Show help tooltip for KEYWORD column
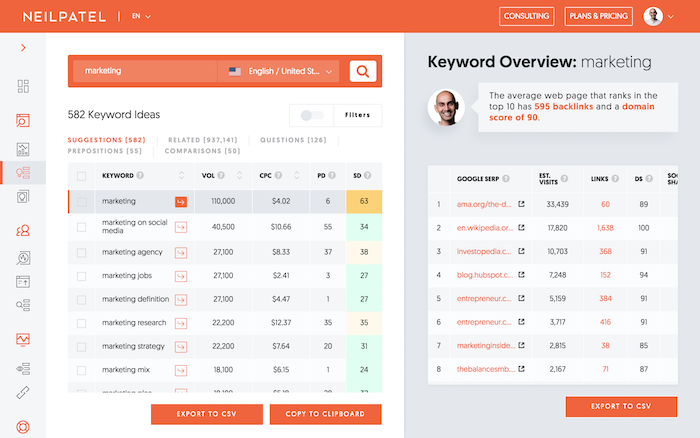This screenshot has width=700, height=438. click(x=140, y=175)
